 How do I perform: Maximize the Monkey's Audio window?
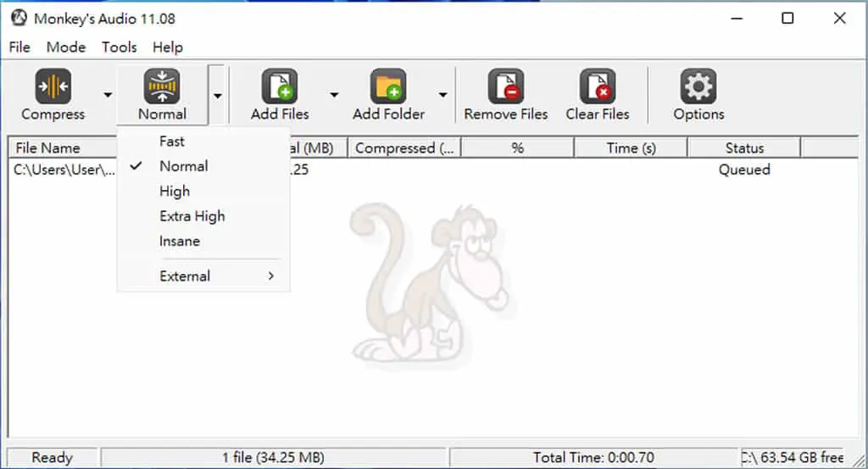coord(787,19)
